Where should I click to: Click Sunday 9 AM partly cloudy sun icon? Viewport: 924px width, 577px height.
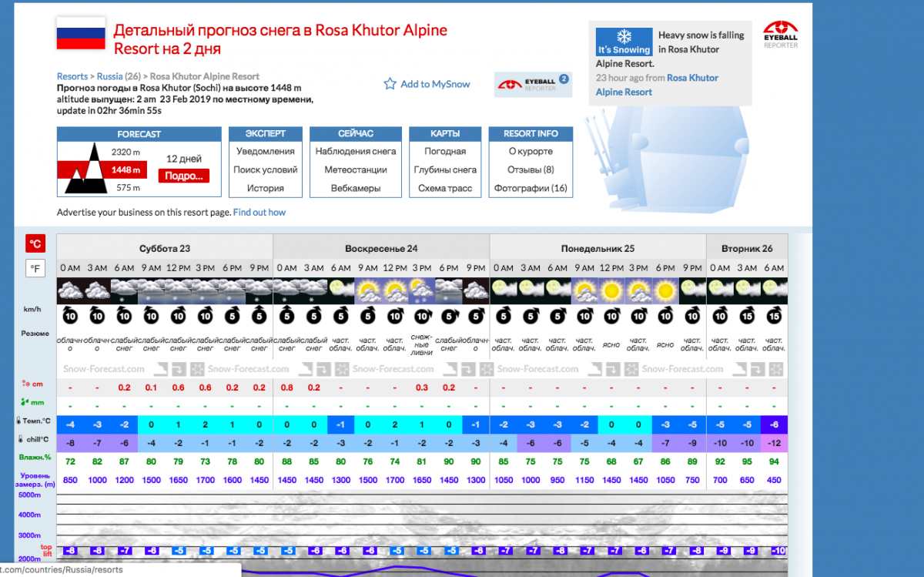[368, 290]
